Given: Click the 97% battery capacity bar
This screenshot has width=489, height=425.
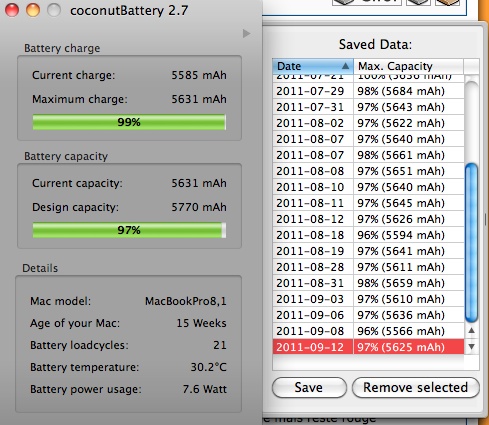Looking at the screenshot, I should tap(129, 230).
